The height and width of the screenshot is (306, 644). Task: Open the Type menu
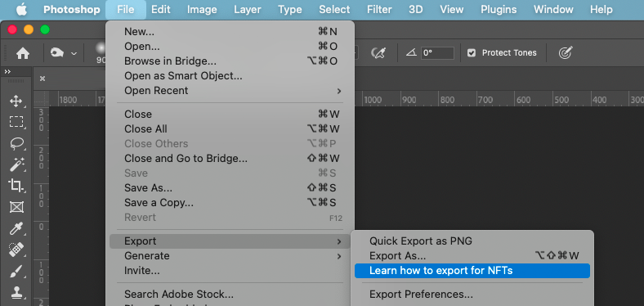[290, 10]
